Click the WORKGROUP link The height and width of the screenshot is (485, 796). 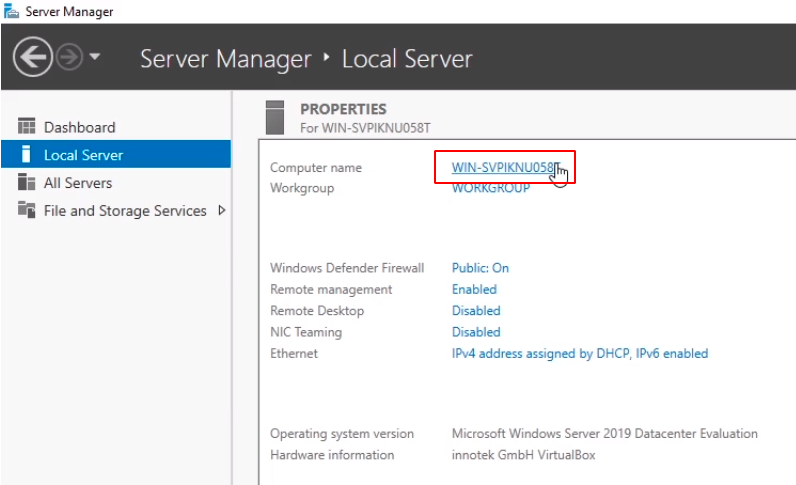pos(491,188)
